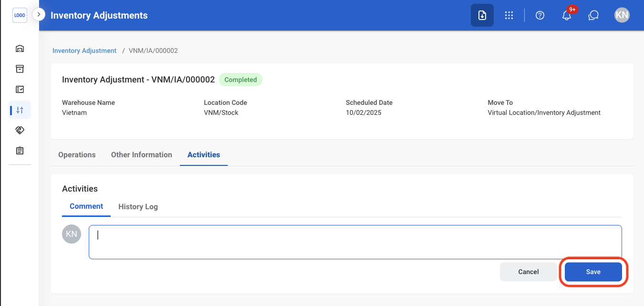Select the Activities tab

[x=204, y=155]
